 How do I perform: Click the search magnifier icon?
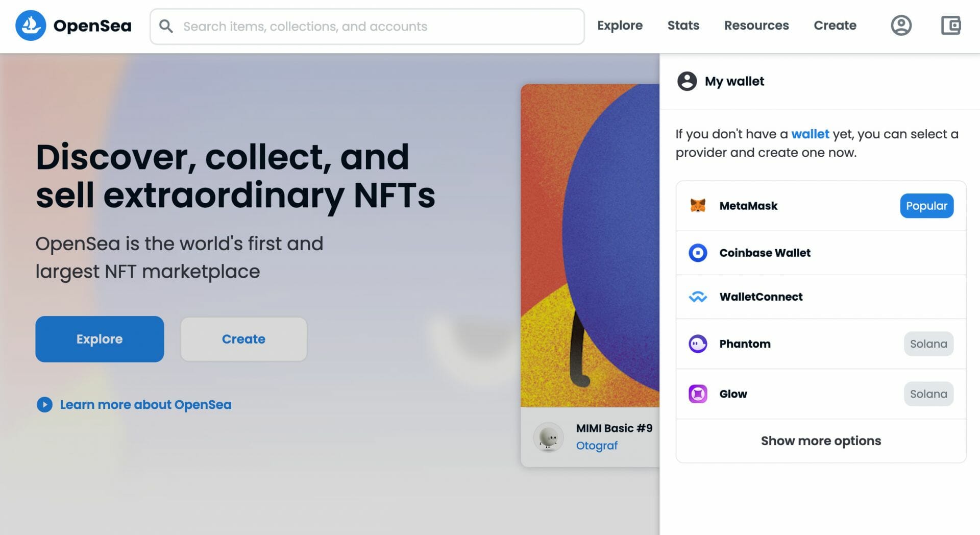[x=166, y=26]
